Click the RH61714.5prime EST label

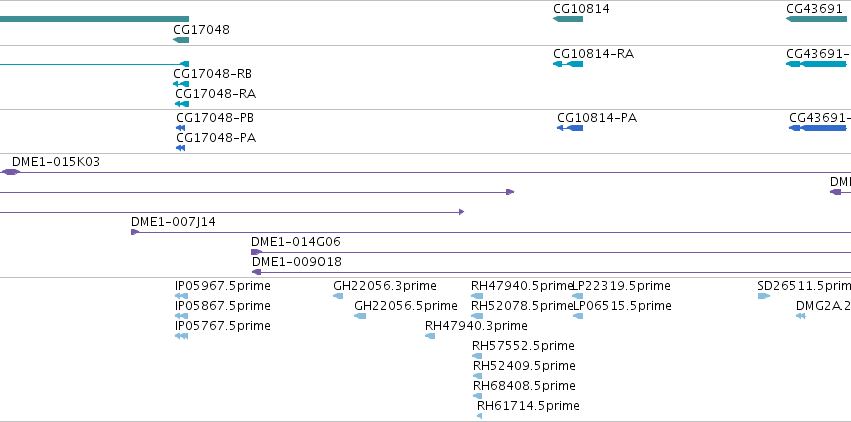[x=528, y=406]
